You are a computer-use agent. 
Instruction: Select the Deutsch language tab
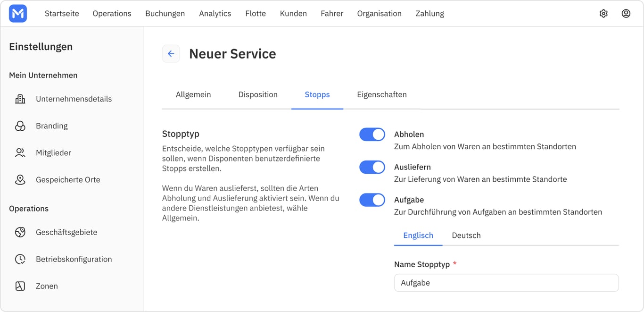coord(466,236)
